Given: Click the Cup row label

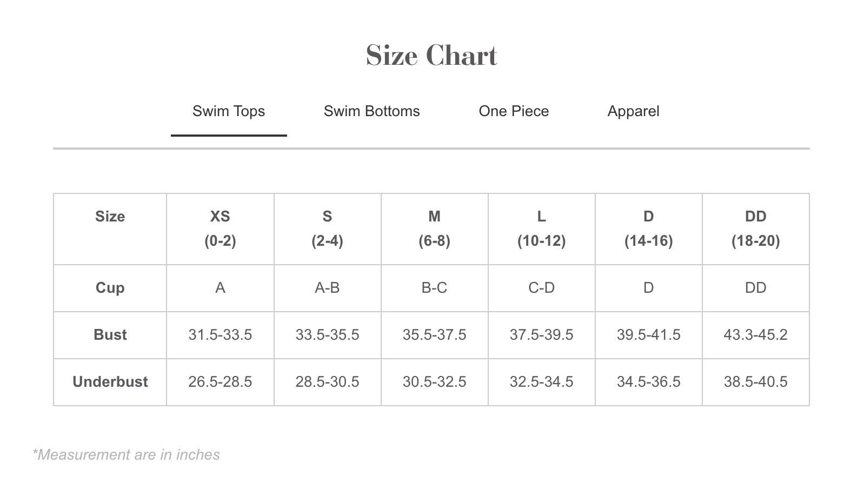Looking at the screenshot, I should tap(110, 288).
